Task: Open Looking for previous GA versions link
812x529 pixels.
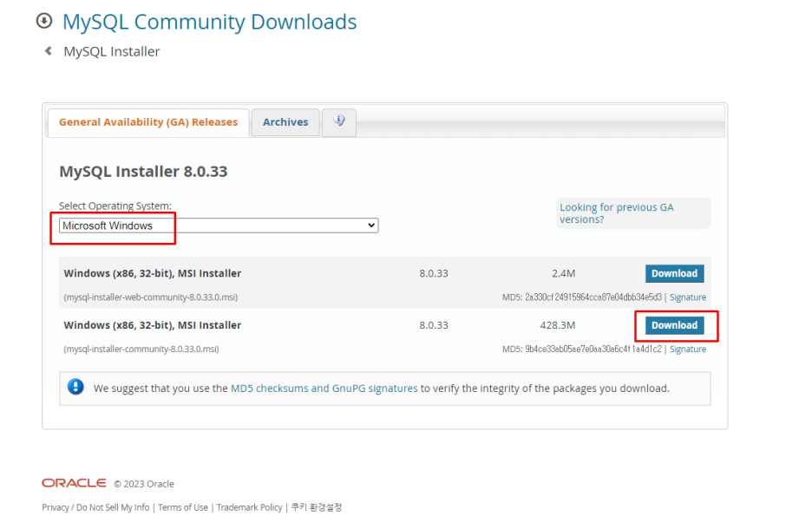Action: 616,213
